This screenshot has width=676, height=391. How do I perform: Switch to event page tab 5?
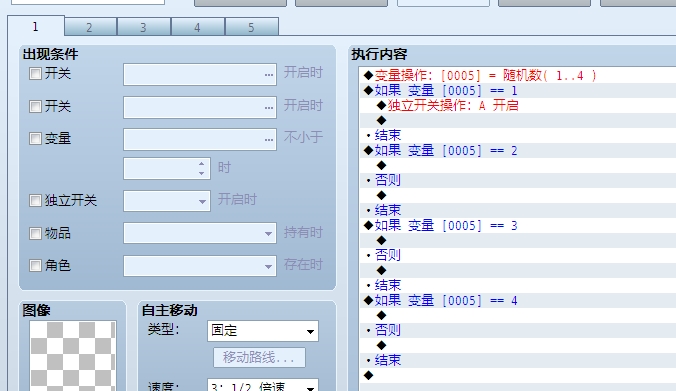coord(251,27)
